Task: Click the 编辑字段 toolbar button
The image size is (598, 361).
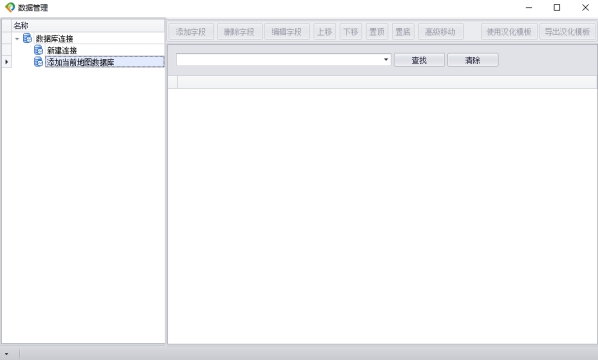Action: click(287, 32)
